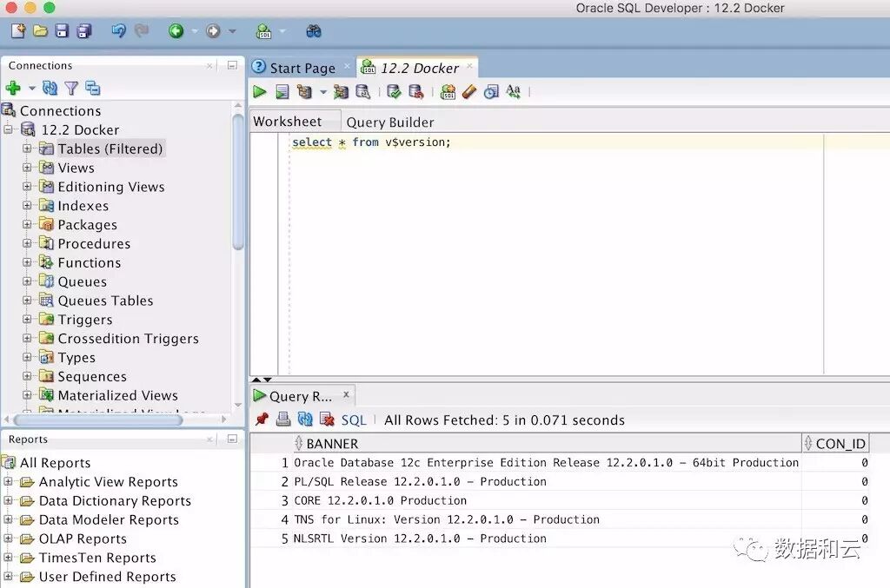Click Unshared SQL Worksheet icon
This screenshot has height=588, width=890.
(x=448, y=91)
